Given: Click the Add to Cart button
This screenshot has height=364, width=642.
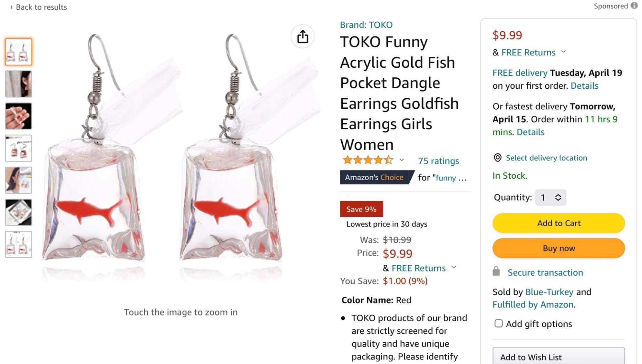Looking at the screenshot, I should click(x=559, y=223).
